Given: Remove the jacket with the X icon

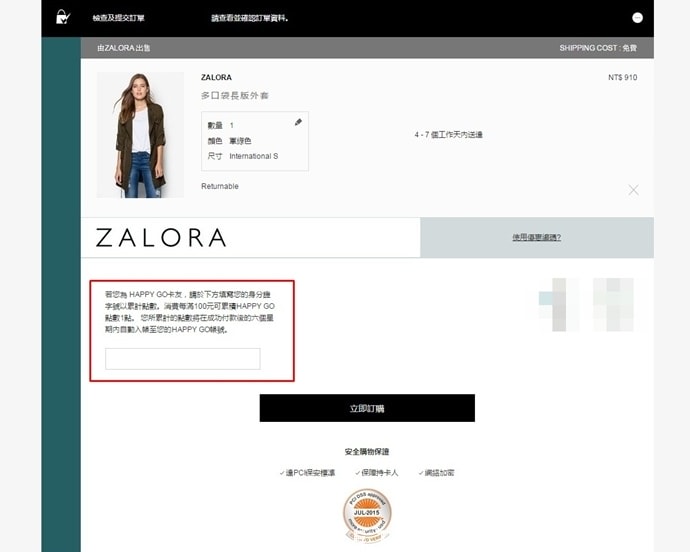Looking at the screenshot, I should click(633, 189).
